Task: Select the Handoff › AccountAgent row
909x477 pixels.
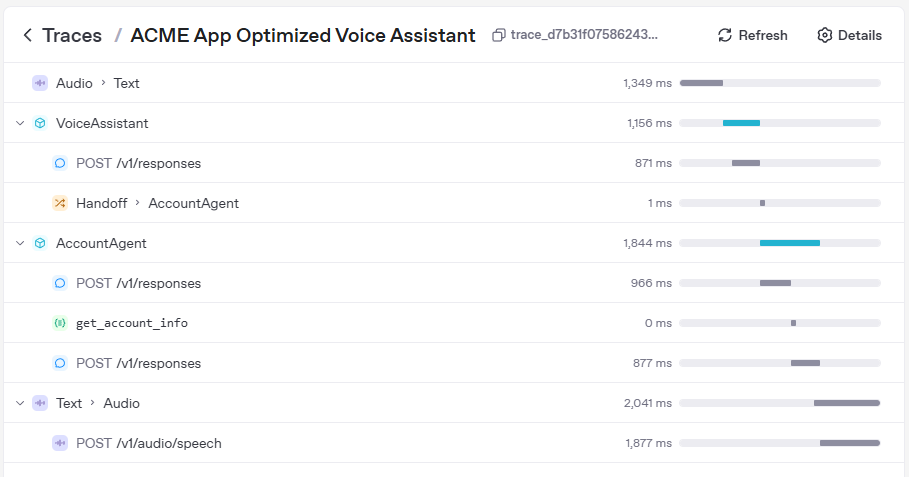Action: tap(454, 203)
